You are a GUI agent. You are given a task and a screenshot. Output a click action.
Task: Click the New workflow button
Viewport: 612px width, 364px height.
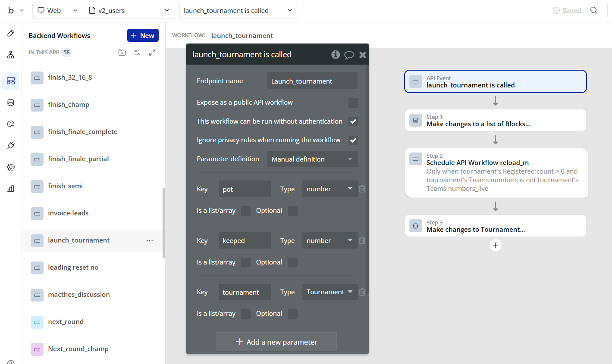143,35
